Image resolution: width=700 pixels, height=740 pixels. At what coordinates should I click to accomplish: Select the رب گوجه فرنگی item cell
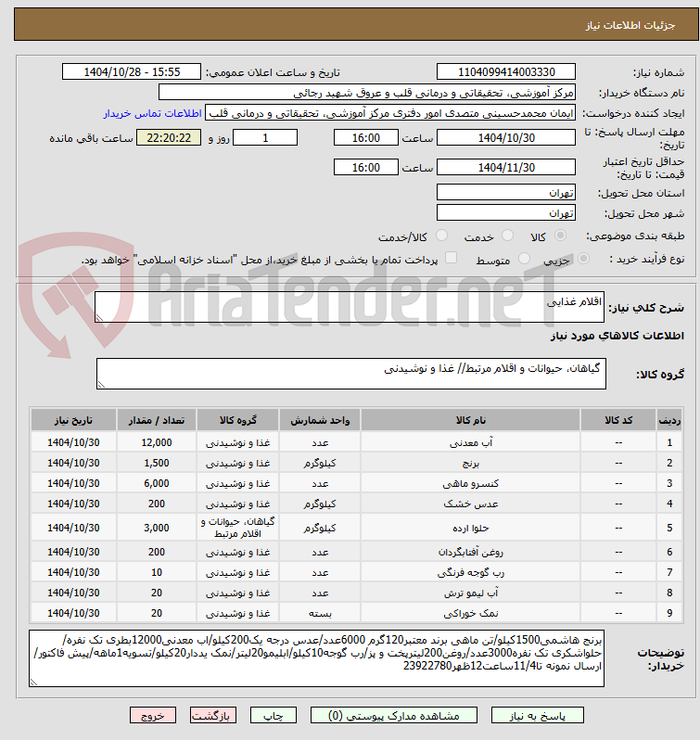point(470,572)
